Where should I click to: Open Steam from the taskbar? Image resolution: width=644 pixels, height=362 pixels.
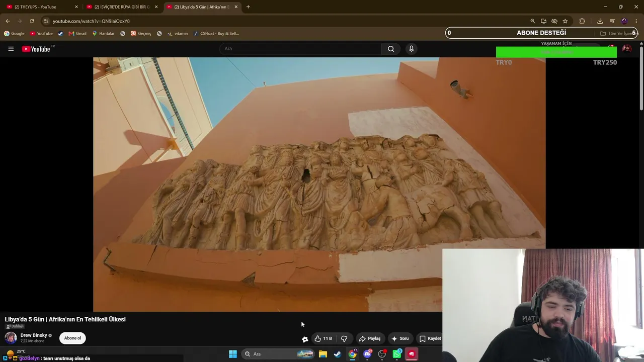[338, 354]
